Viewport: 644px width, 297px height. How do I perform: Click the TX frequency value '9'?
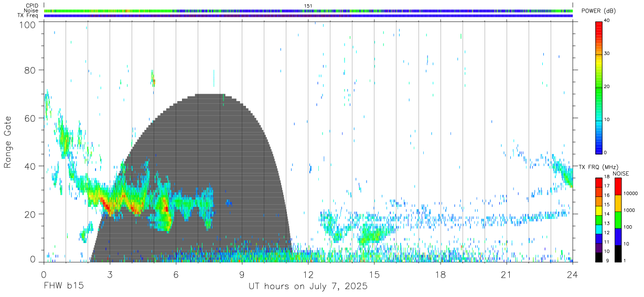coord(608,260)
